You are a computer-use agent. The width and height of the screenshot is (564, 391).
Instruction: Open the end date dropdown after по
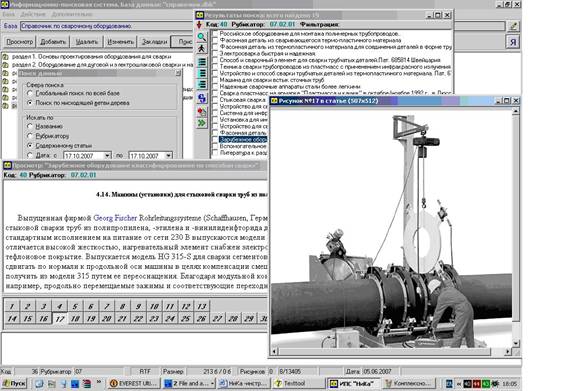tap(168, 155)
